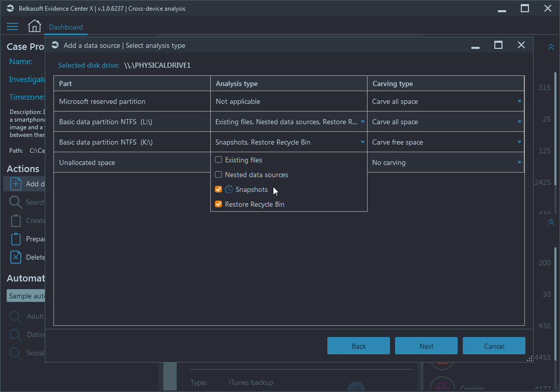Click the Delete case icon

point(16,257)
